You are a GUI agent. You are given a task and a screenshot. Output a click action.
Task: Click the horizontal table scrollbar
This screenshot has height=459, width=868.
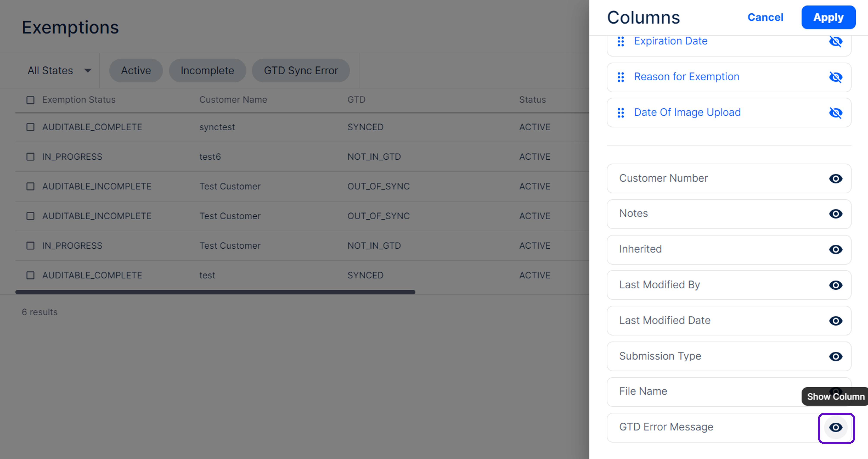(x=215, y=292)
